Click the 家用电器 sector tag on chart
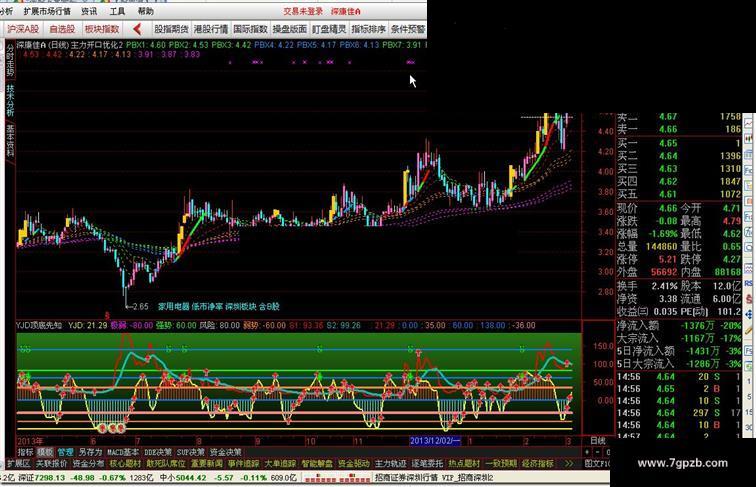The width and height of the screenshot is (756, 487). tap(173, 306)
